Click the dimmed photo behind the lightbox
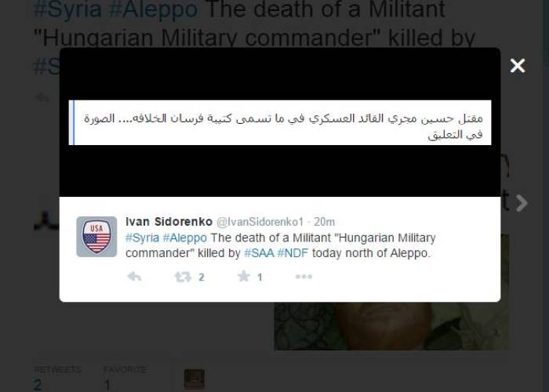 pyautogui.click(x=391, y=326)
